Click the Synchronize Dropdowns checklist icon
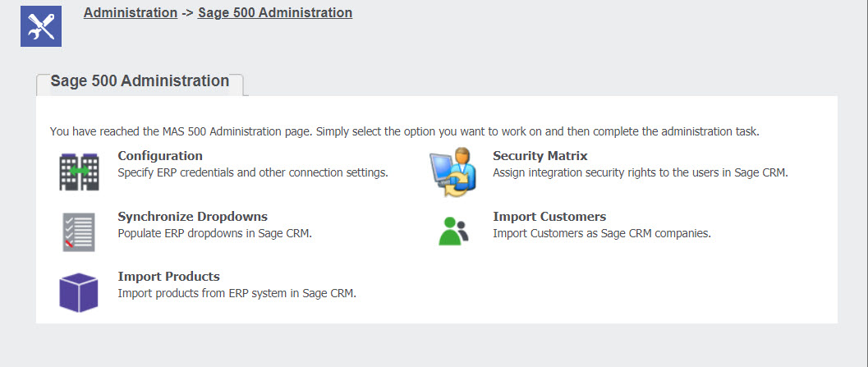 (x=79, y=232)
